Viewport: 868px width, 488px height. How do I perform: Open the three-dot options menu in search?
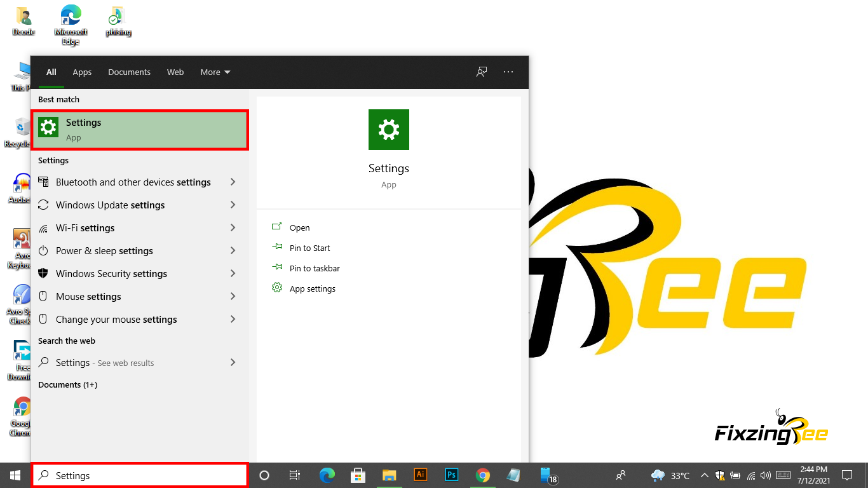(x=508, y=72)
